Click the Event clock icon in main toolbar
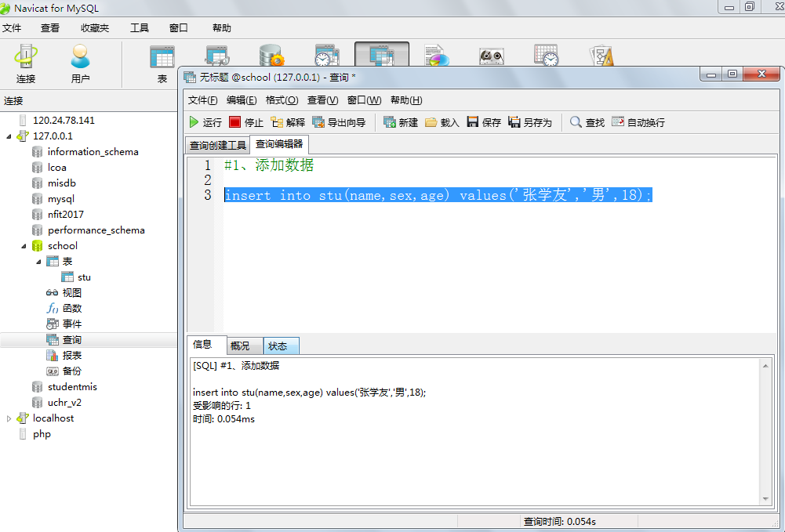This screenshot has height=532, width=785. coord(327,55)
